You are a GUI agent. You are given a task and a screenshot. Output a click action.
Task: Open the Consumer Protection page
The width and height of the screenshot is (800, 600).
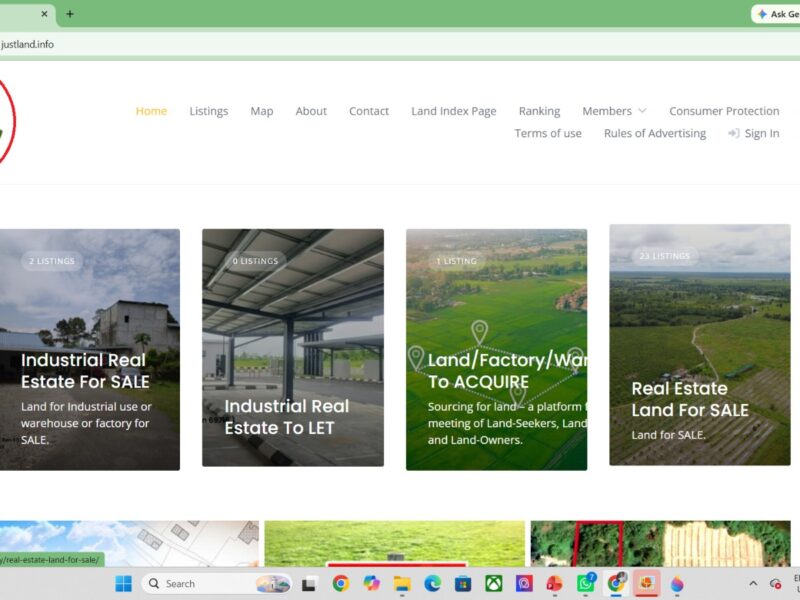(x=724, y=111)
